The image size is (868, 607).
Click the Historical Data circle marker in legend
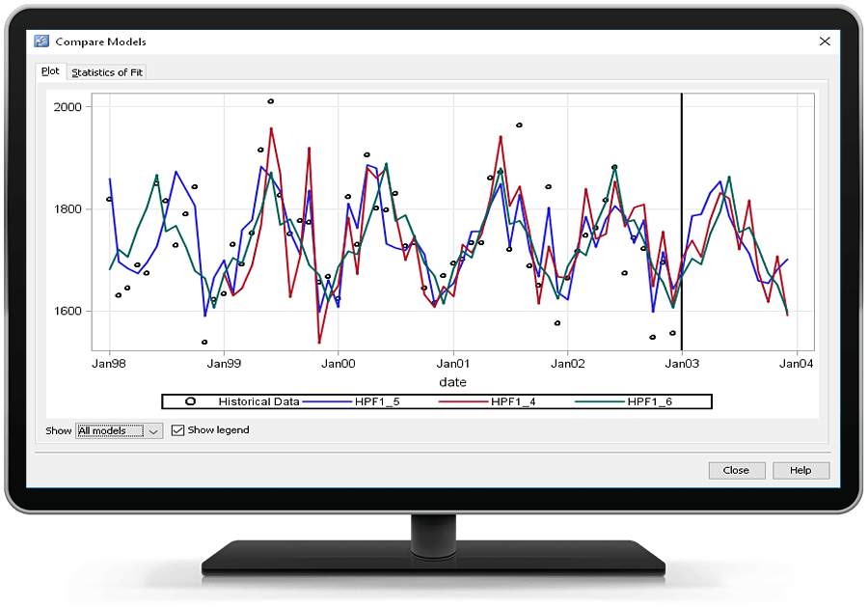pos(190,401)
